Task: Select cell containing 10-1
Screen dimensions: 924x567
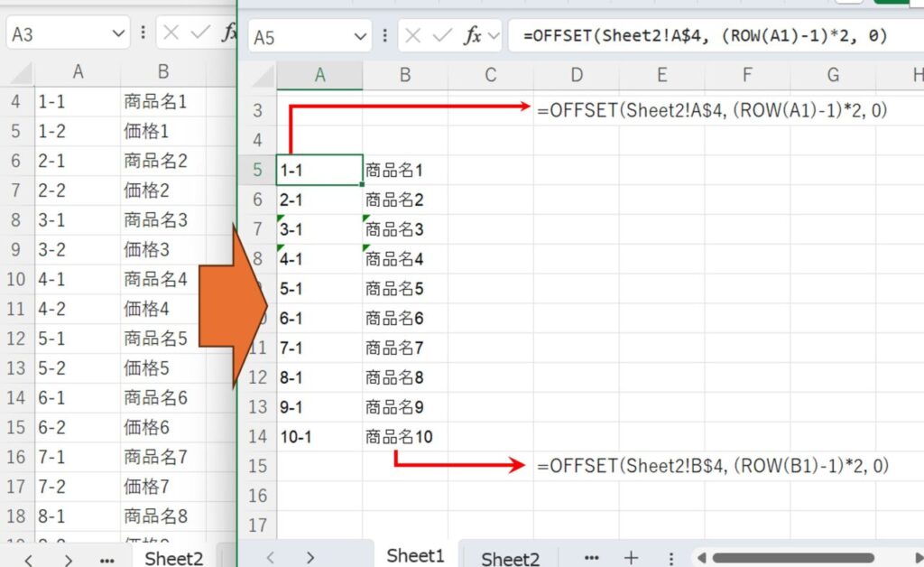Action: tap(319, 436)
